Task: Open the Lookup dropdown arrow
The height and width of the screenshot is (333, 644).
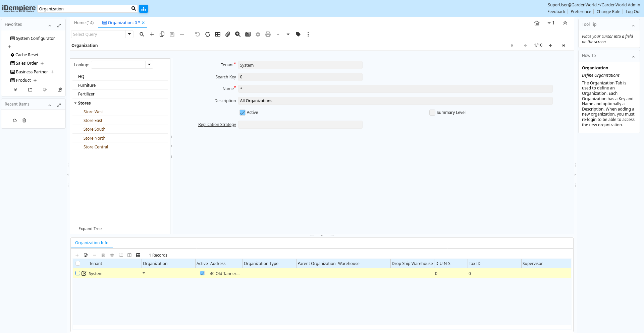Action: click(149, 65)
